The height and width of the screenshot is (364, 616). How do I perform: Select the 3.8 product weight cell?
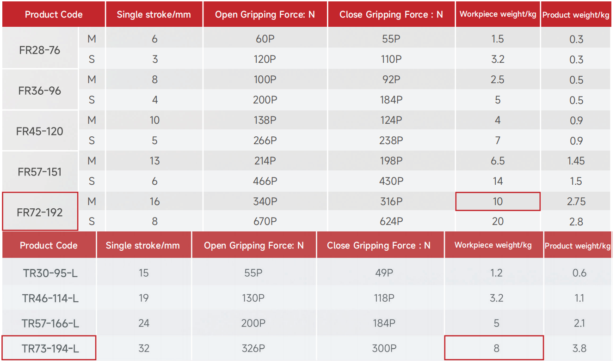pyautogui.click(x=579, y=348)
